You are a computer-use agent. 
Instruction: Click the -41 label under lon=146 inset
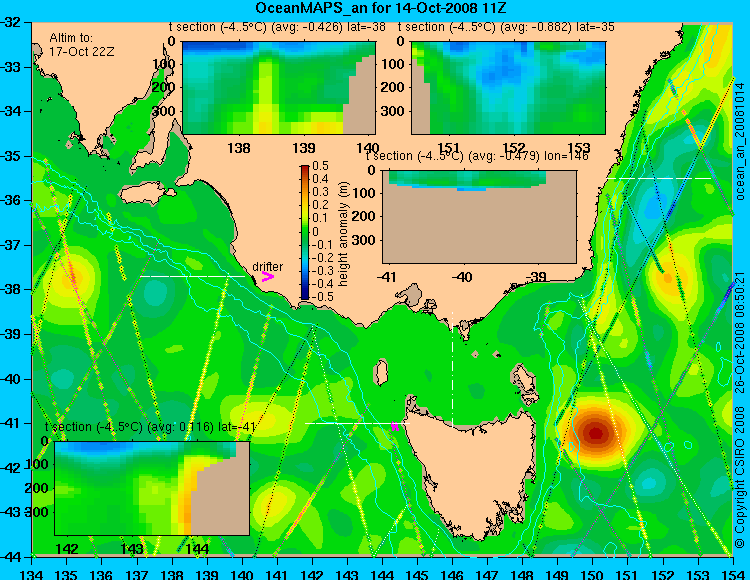tap(388, 276)
